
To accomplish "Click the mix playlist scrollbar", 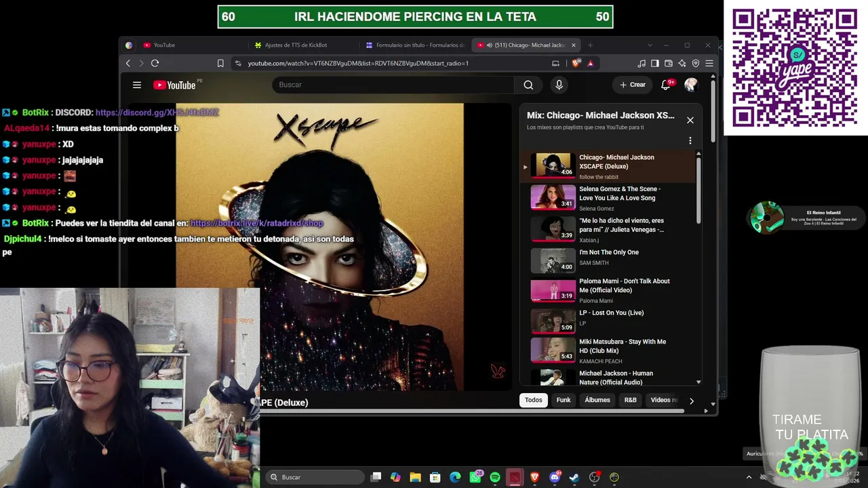I will [698, 190].
